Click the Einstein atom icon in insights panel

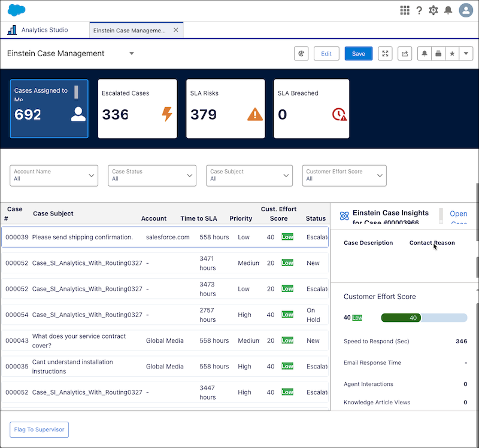[x=344, y=216]
